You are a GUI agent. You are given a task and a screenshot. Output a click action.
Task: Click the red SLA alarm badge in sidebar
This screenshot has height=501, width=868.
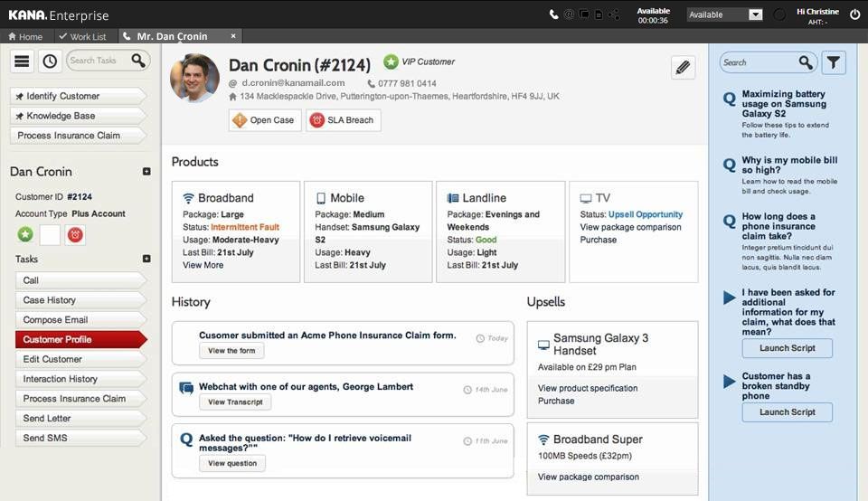75,235
